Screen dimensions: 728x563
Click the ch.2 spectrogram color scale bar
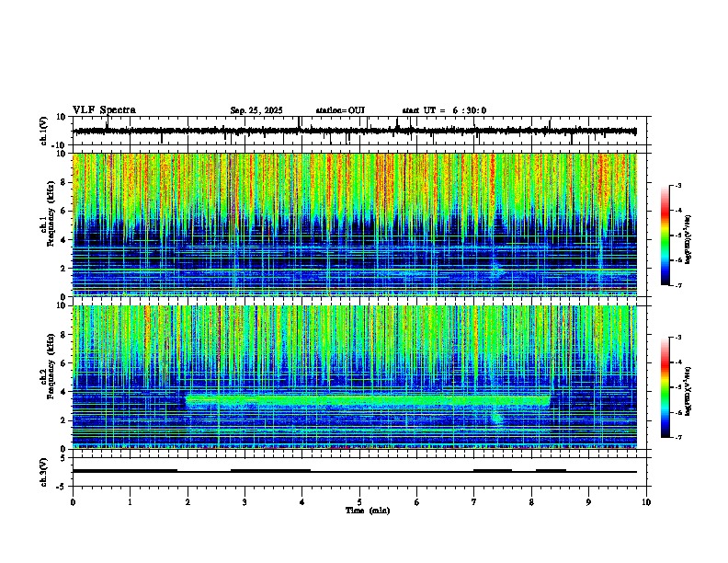(665, 387)
